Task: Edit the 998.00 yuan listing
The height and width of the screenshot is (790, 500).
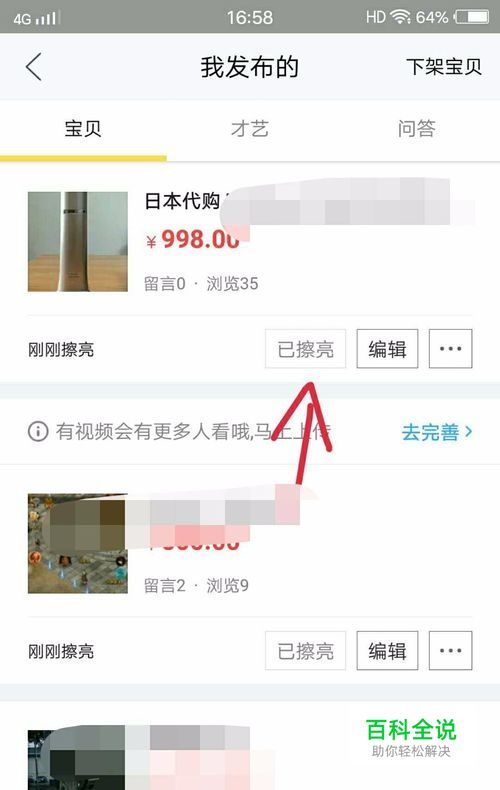Action: coord(387,349)
